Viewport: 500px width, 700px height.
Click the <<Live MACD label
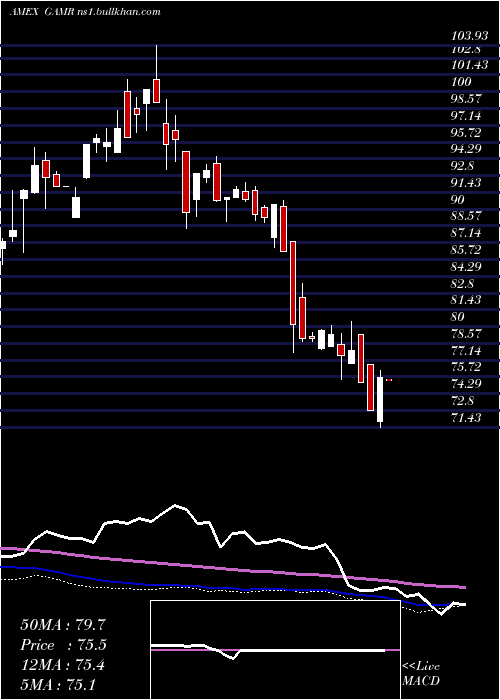[421, 674]
